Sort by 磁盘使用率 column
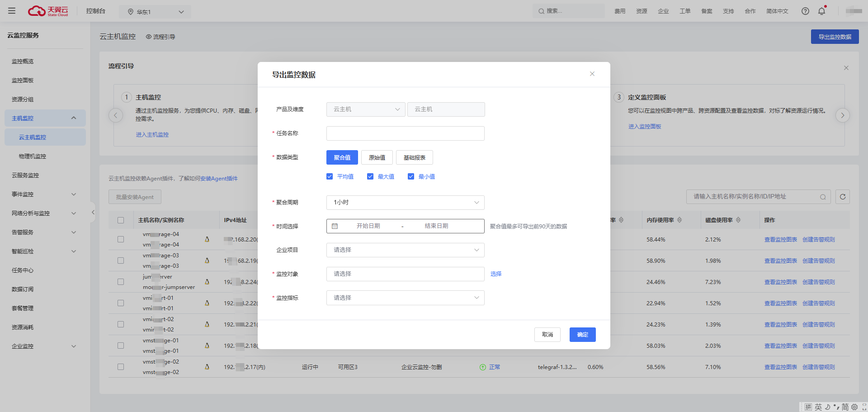Image resolution: width=868 pixels, height=412 pixels. [x=738, y=220]
